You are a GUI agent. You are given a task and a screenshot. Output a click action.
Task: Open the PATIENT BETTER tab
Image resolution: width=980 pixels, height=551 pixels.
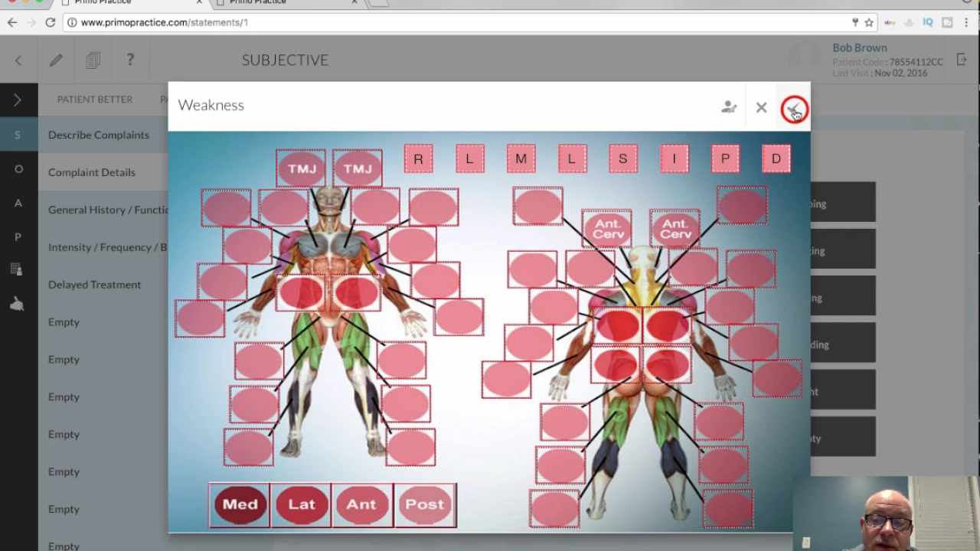click(95, 99)
